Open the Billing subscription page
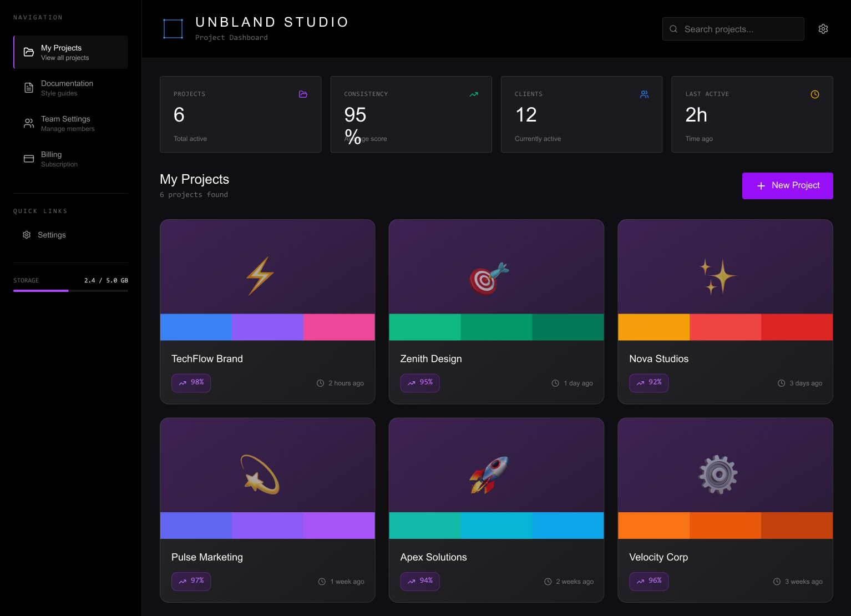The image size is (851, 616). (71, 159)
